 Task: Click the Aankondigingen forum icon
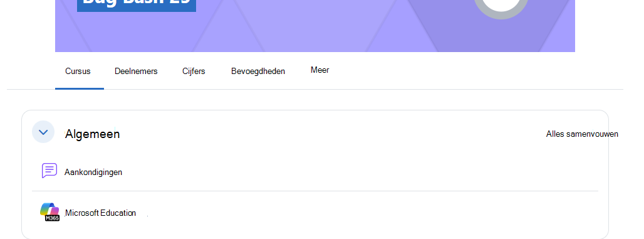pyautogui.click(x=49, y=170)
